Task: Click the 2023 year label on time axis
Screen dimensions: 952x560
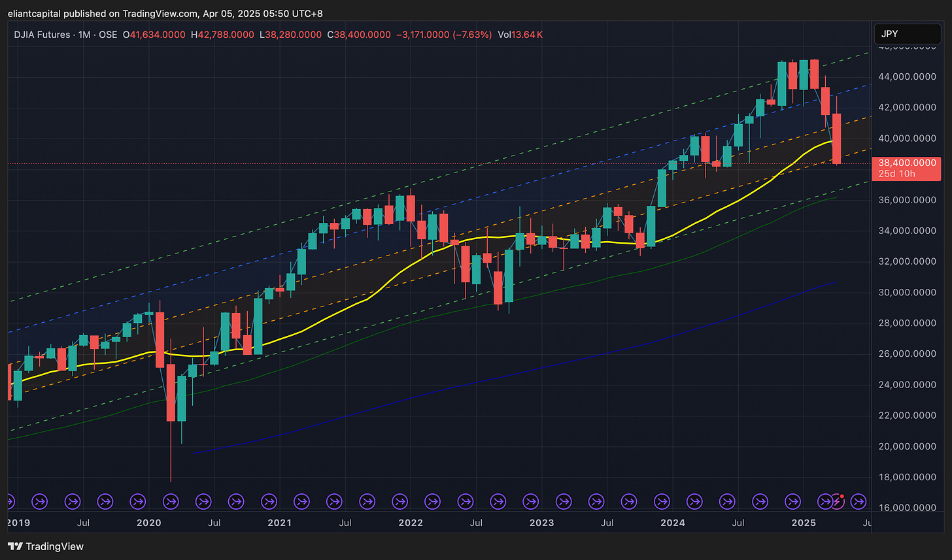Action: coord(541,523)
